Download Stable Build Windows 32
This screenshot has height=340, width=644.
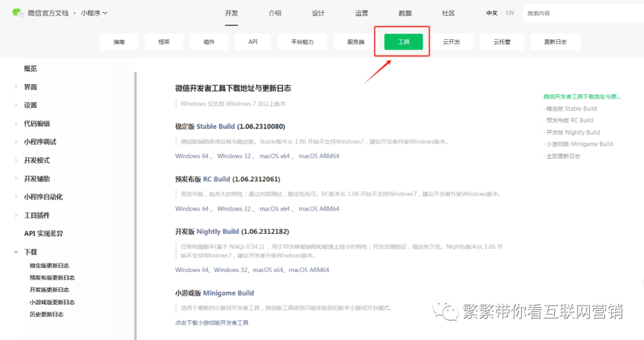pos(234,156)
